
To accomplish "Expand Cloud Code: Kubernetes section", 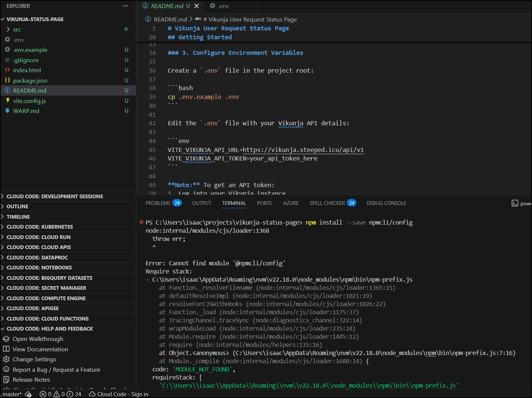I will tap(40, 227).
